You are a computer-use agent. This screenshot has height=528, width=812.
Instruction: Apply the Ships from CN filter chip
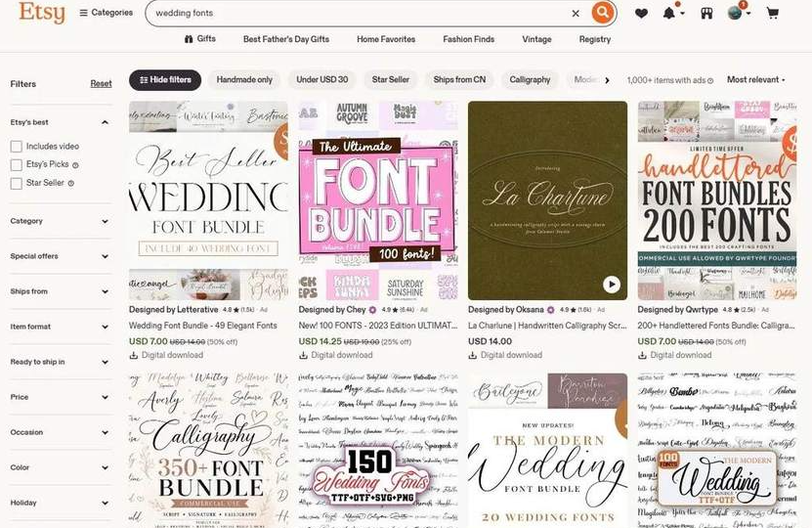coord(459,80)
